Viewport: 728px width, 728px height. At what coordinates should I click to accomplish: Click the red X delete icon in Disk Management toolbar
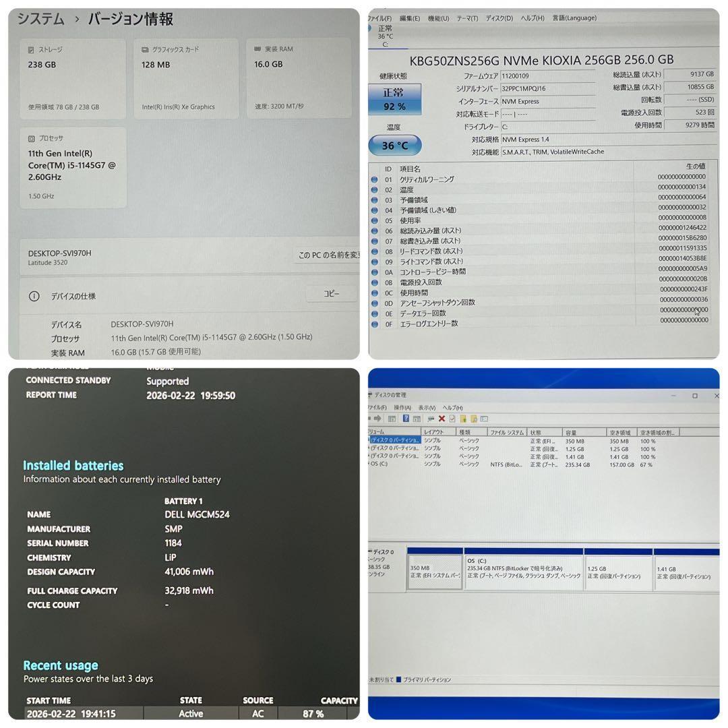[x=442, y=419]
